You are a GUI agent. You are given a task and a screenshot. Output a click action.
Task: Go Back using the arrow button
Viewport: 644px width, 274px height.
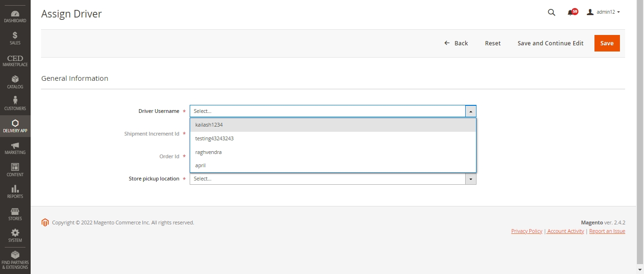pyautogui.click(x=456, y=43)
